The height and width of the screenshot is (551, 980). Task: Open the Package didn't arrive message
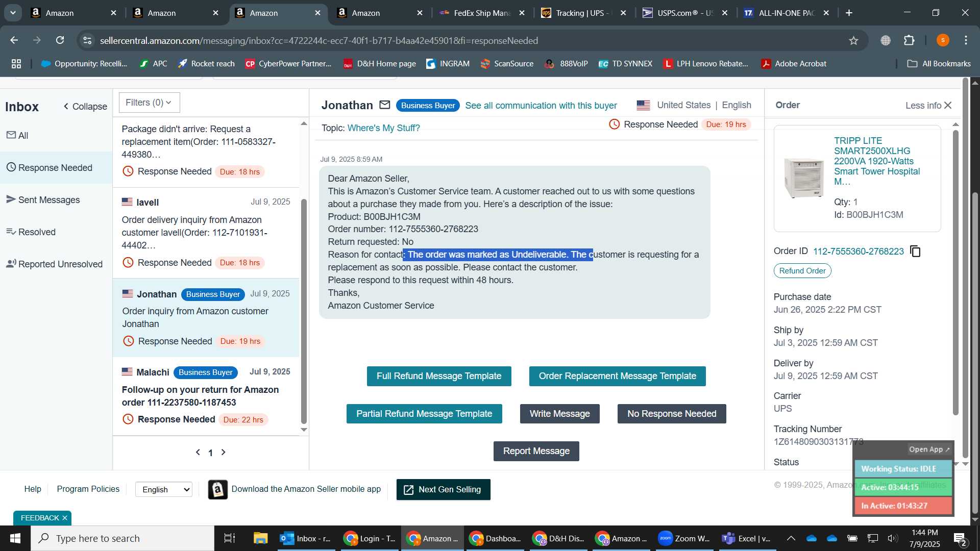[206, 152]
